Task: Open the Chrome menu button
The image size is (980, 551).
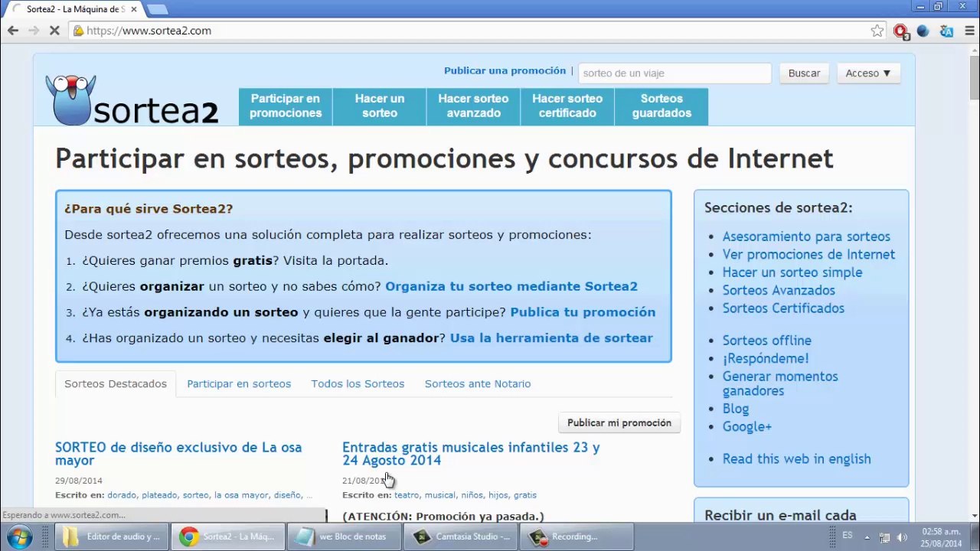Action: pyautogui.click(x=968, y=31)
